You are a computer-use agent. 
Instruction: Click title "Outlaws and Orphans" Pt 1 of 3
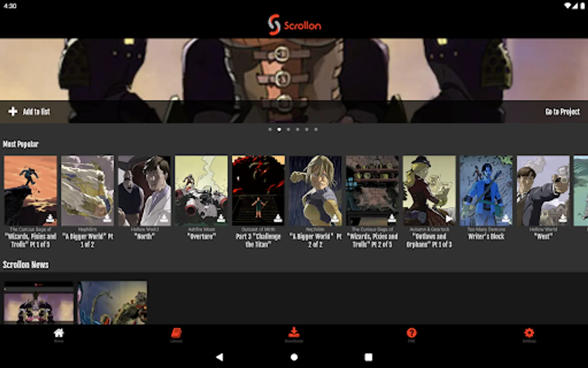pyautogui.click(x=429, y=240)
